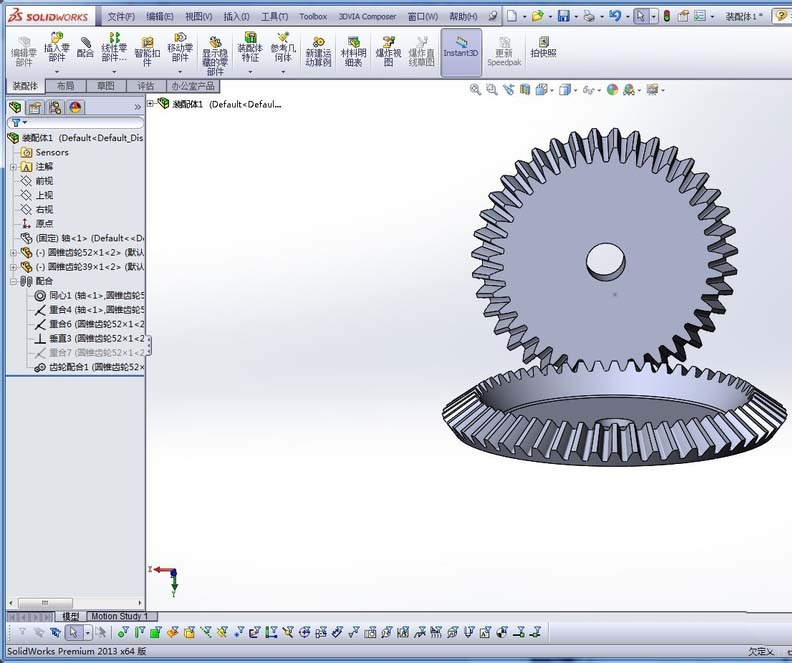Open the 3DVIA Composer menu
The width and height of the screenshot is (792, 663).
pyautogui.click(x=367, y=17)
